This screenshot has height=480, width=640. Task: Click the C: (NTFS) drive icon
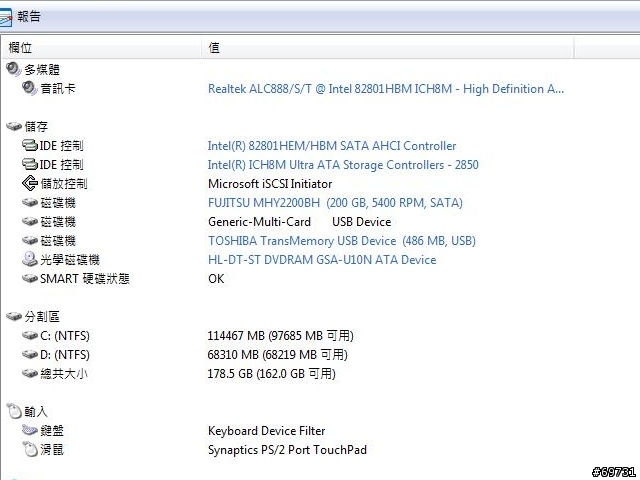coord(30,336)
